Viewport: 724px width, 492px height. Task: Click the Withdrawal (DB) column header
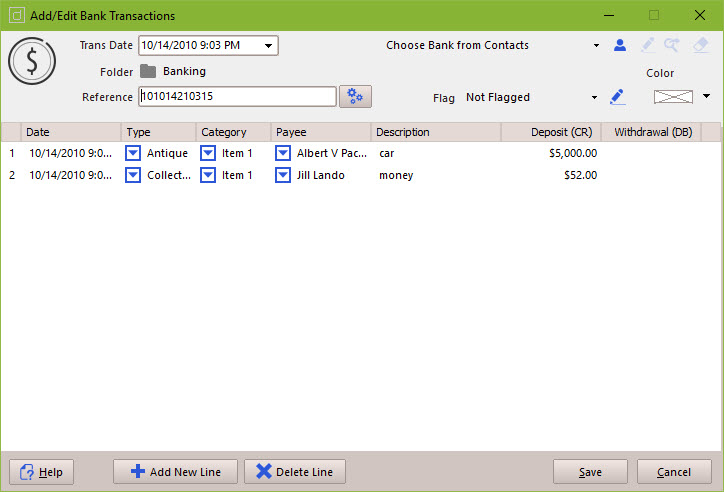(652, 132)
